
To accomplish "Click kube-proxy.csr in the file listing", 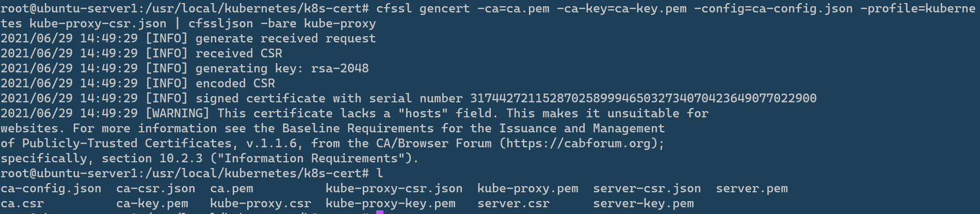I will tap(260, 204).
